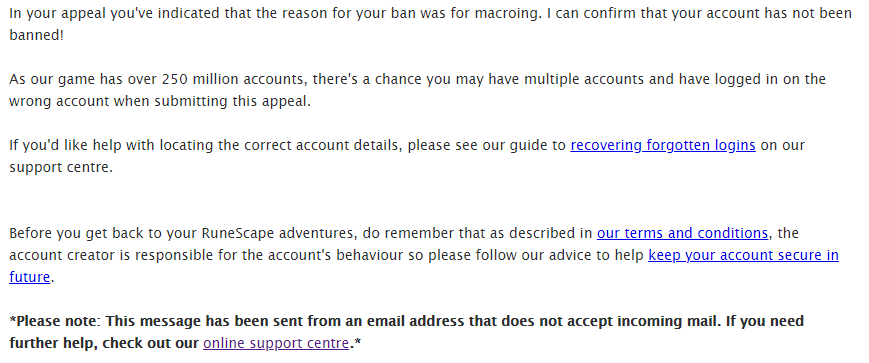This screenshot has width=869, height=363.
Task: Click the 'wrong account' phrase
Action: click(x=59, y=102)
